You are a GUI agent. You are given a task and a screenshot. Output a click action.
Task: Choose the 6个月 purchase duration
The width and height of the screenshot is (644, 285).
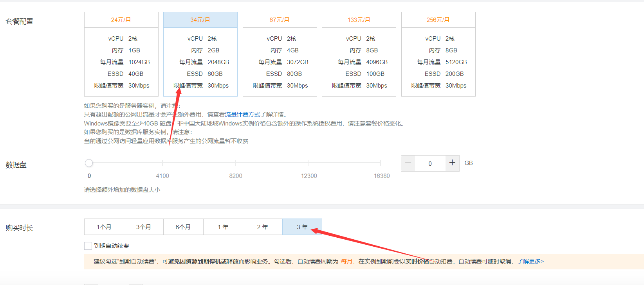(x=183, y=227)
